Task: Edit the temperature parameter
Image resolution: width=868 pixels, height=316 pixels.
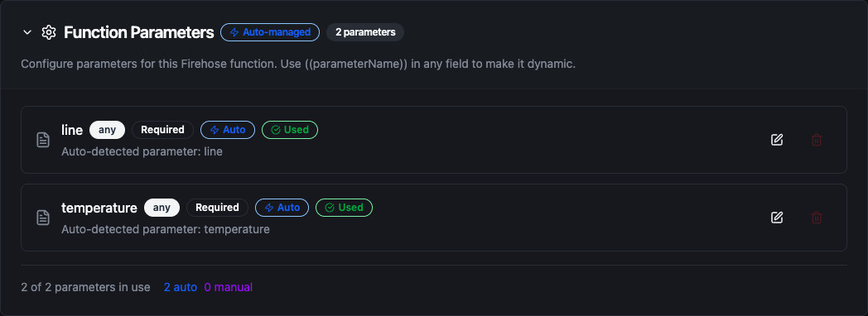Action: coord(777,217)
